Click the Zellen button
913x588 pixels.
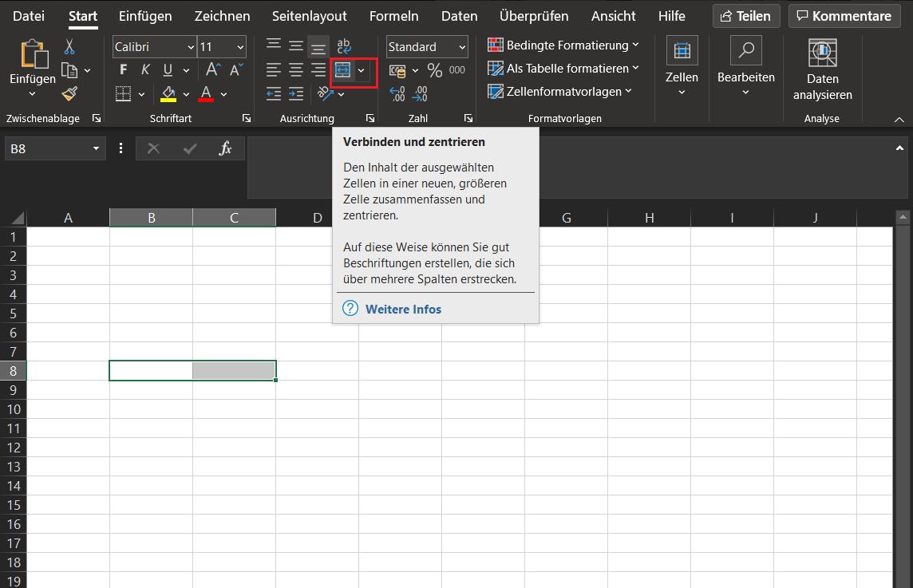click(x=682, y=67)
